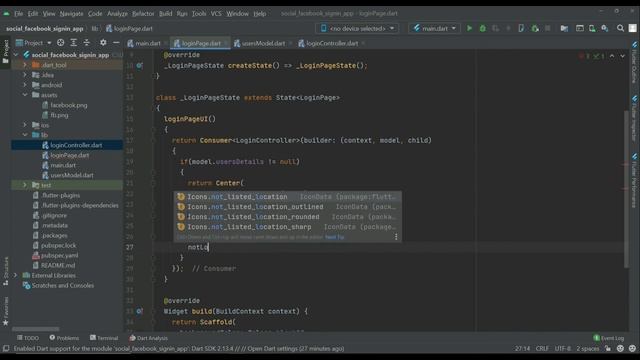640x360 pixels.
Task: Click the CRLF line separator indicator
Action: (x=542, y=349)
